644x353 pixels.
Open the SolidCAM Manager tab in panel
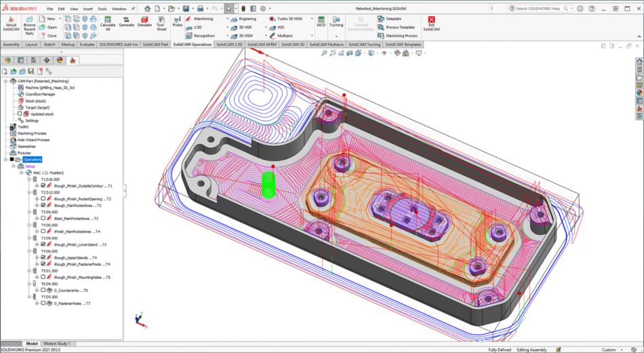tap(73, 60)
